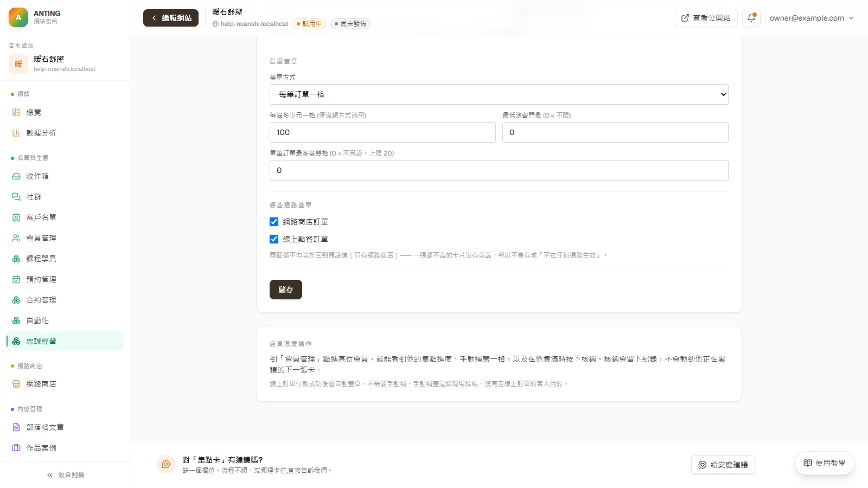Click the 暖石舒壓 site avatar icon
868x488 pixels.
click(18, 64)
